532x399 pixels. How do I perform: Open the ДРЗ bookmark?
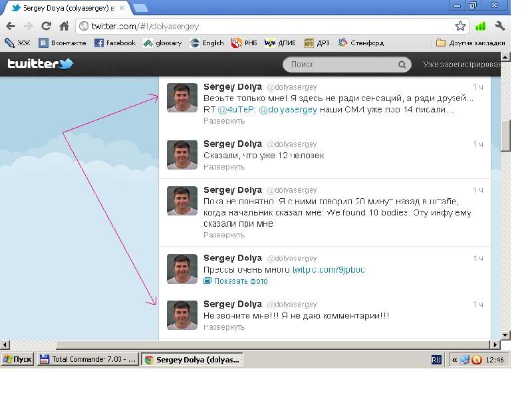tap(317, 43)
